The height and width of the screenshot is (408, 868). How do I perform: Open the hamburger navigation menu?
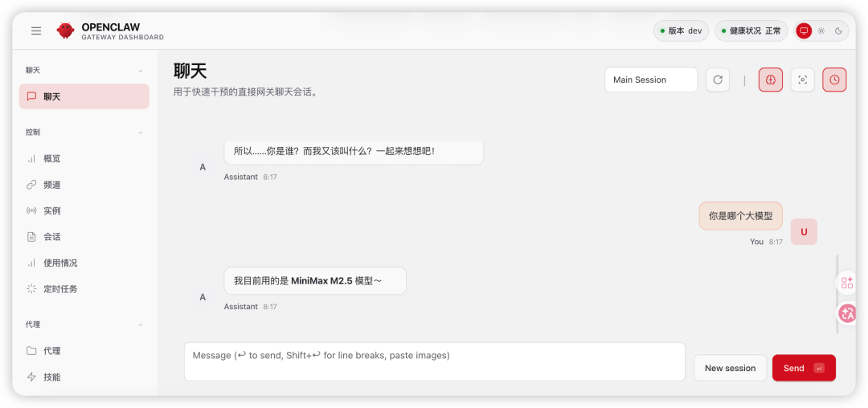pos(36,31)
